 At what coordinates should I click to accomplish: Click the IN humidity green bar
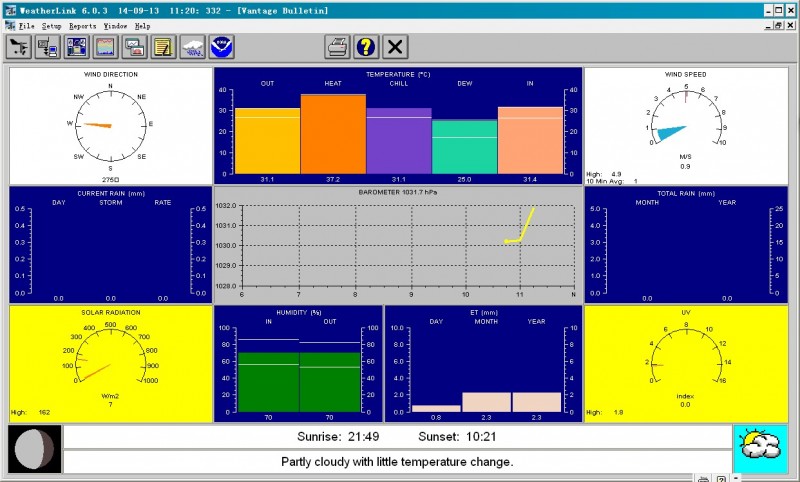pos(268,382)
